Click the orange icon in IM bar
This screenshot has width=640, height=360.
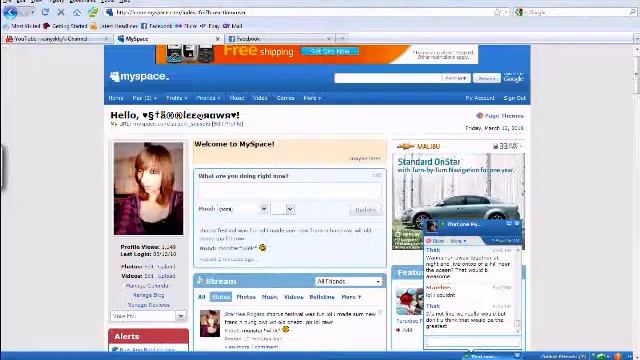(x=618, y=356)
